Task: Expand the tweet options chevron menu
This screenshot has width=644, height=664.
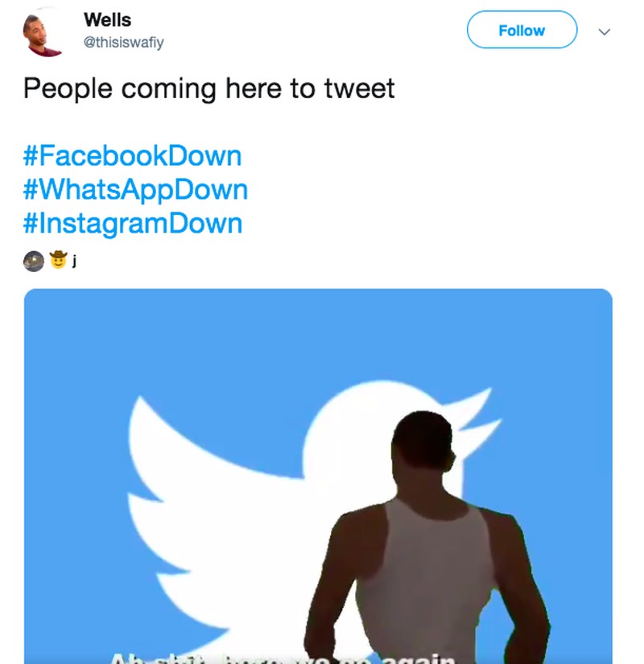Action: pos(605,31)
